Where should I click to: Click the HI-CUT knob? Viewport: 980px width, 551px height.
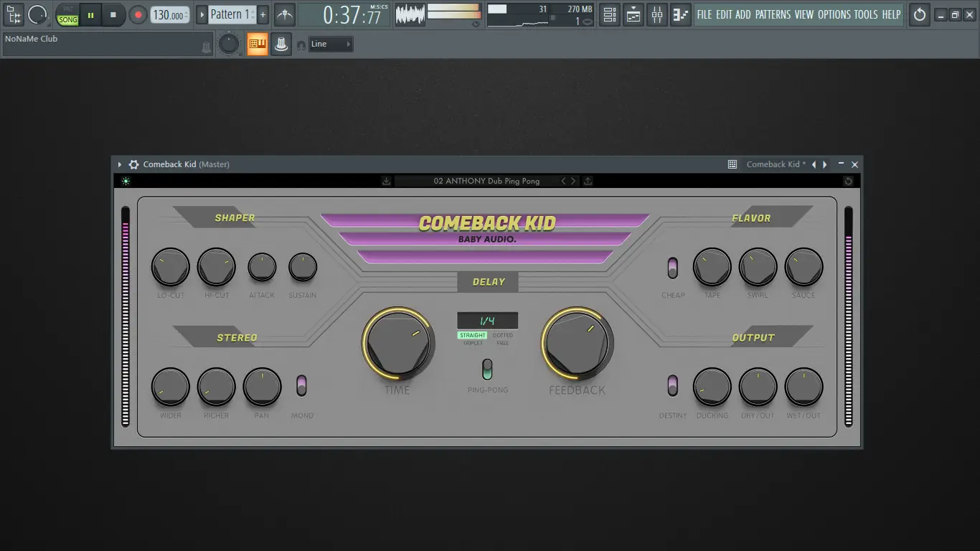(217, 268)
